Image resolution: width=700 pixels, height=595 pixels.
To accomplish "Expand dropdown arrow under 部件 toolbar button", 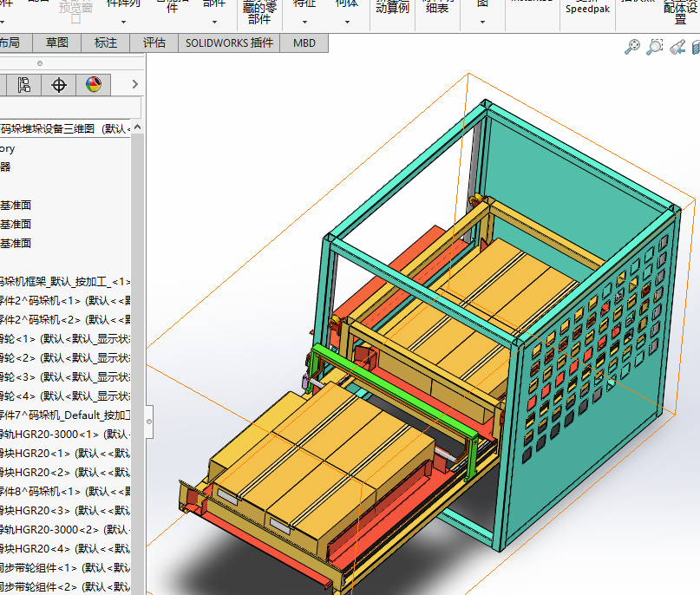I will 213,22.
